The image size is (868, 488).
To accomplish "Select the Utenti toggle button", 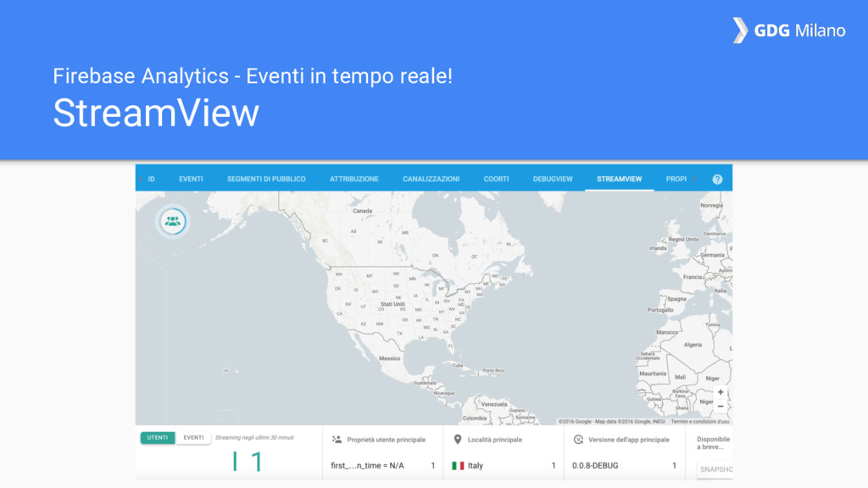I will 158,438.
